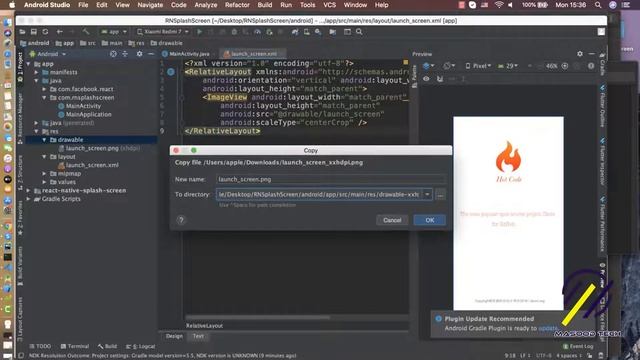Click the Save All toolbar icon
The width and height of the screenshot is (640, 360).
point(33,32)
